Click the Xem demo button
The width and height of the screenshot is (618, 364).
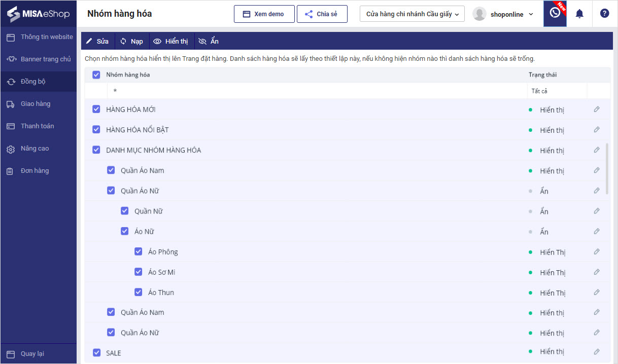264,14
